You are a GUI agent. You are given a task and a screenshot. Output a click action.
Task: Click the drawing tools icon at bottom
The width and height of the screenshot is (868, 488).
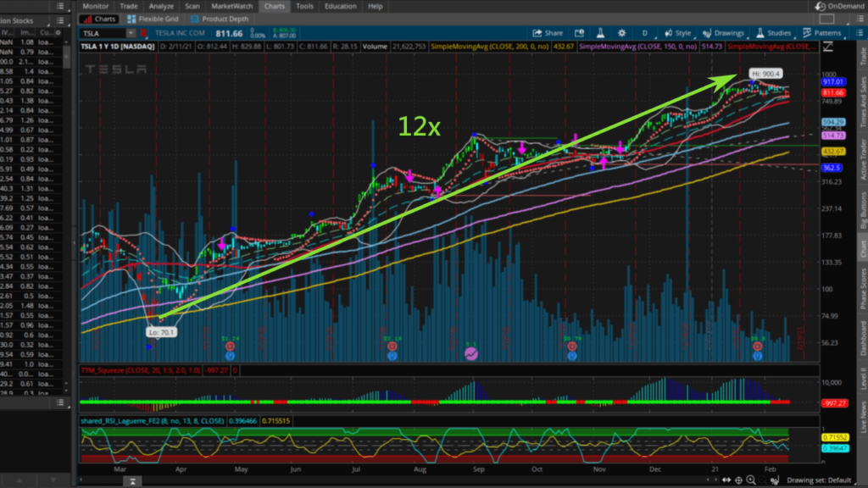click(x=775, y=480)
